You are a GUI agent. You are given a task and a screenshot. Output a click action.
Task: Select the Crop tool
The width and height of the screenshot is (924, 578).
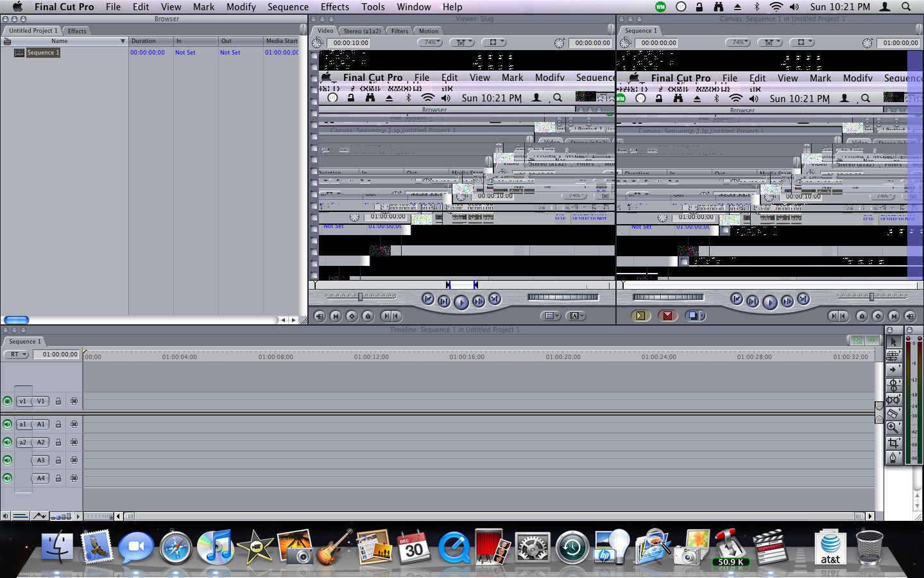tap(893, 443)
